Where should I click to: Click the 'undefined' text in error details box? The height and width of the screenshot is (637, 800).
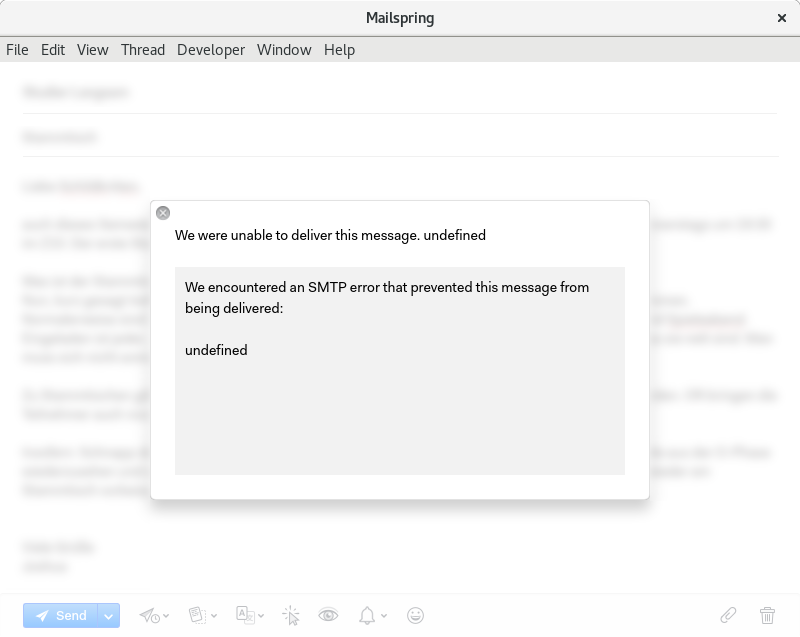216,350
